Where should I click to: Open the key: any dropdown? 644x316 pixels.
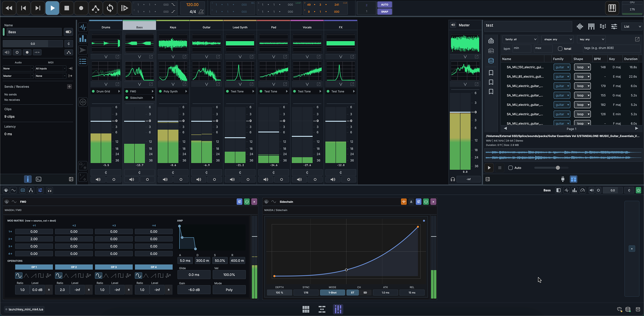pyautogui.click(x=592, y=39)
